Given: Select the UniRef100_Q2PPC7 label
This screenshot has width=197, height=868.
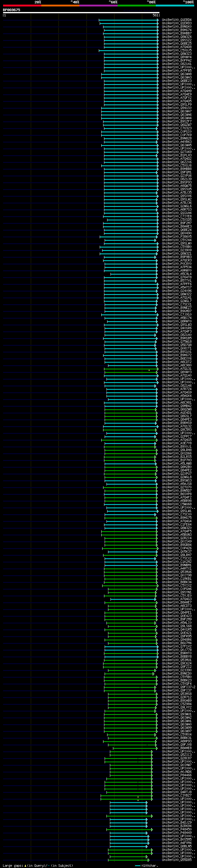Looking at the screenshot, I should 177,436.
